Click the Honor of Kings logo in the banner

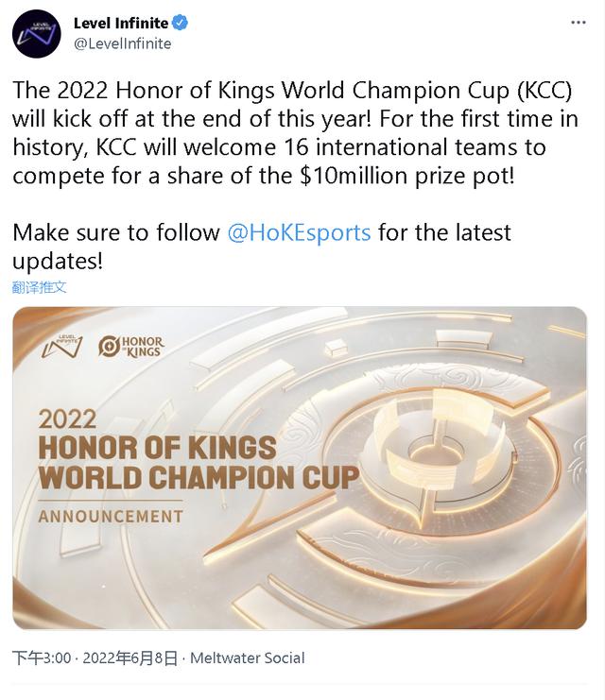131,347
